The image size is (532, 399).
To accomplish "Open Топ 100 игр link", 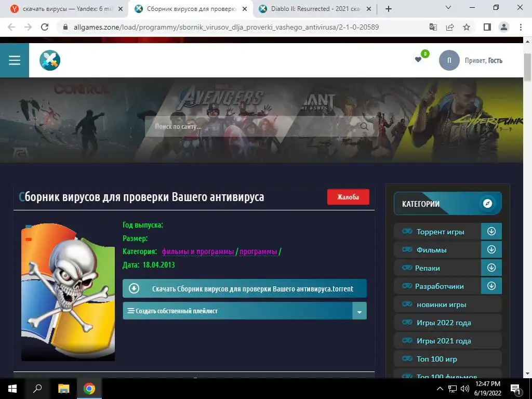I will tap(436, 359).
